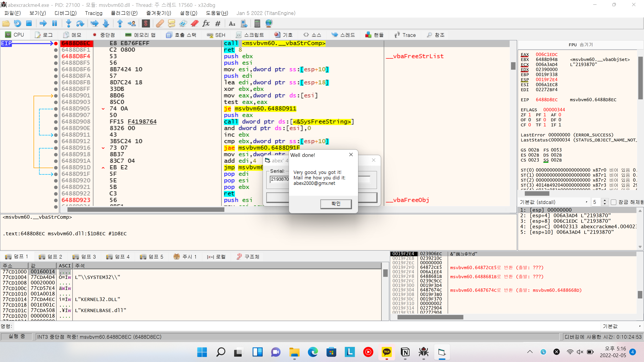The image size is (644, 362).
Task: Expand the system tray hidden icons chevron
Action: pyautogui.click(x=530, y=352)
